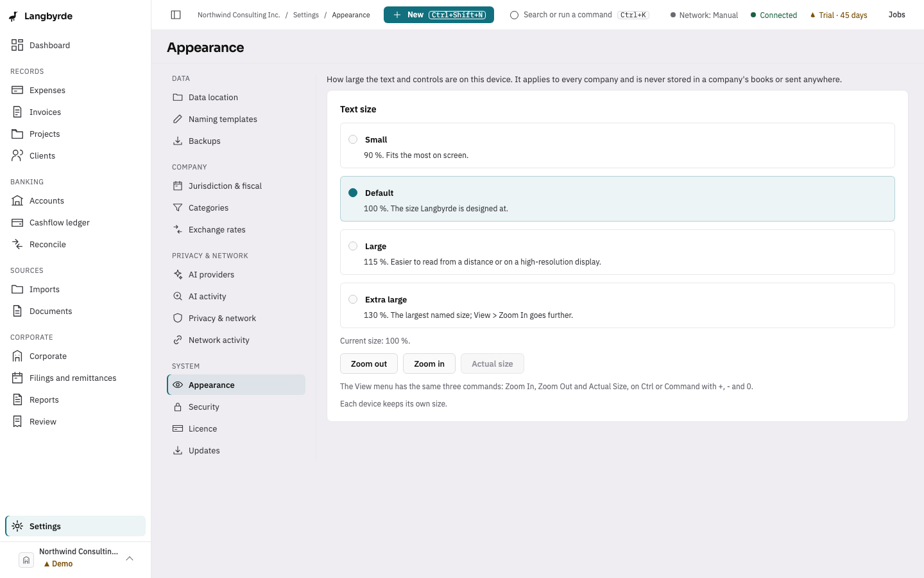Click the Categories funnel icon
The height and width of the screenshot is (578, 924).
(178, 207)
